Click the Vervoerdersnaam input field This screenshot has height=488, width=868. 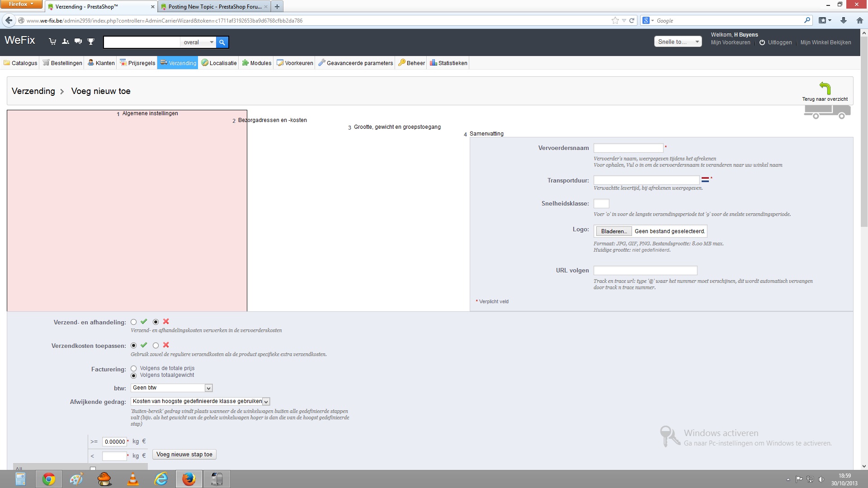(x=628, y=148)
